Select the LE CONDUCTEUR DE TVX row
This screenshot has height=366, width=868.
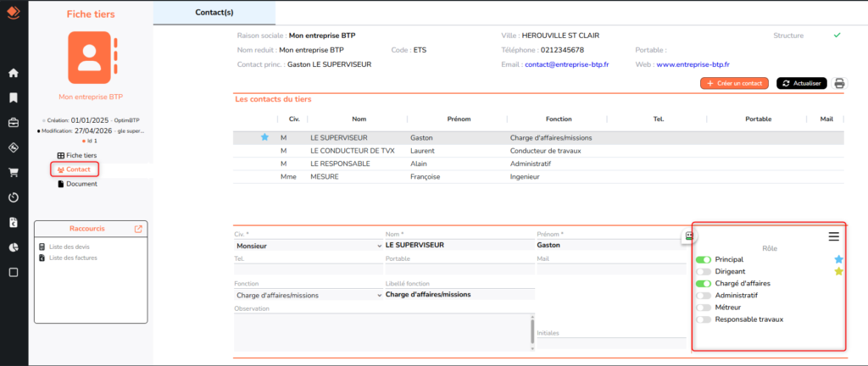(x=538, y=150)
